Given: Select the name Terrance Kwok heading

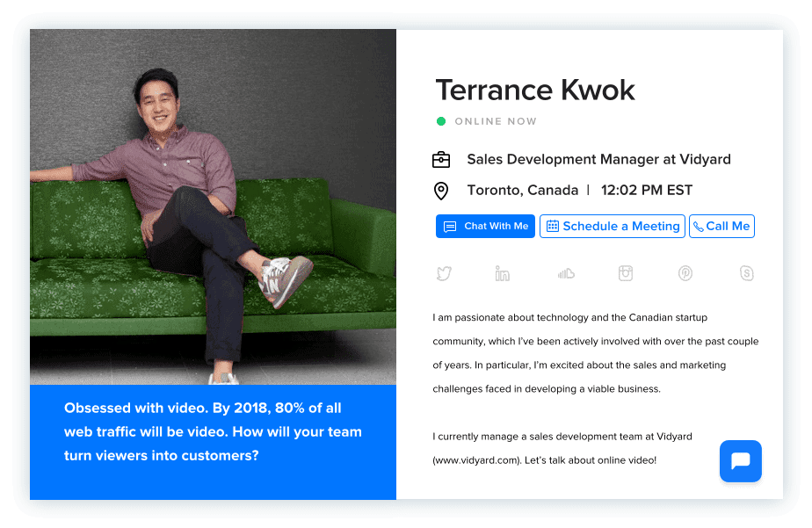Looking at the screenshot, I should 535,90.
